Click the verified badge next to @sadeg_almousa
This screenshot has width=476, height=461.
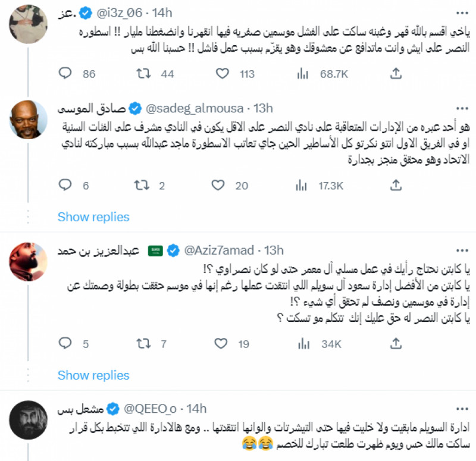click(133, 109)
